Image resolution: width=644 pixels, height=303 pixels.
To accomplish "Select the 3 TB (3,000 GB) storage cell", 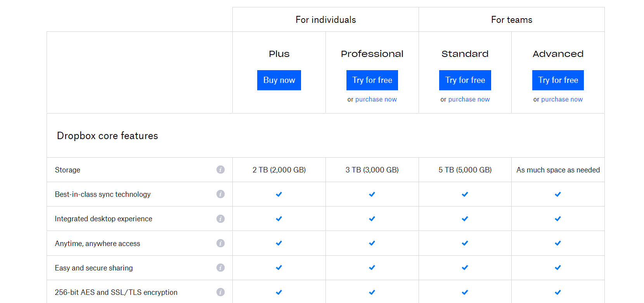I will (372, 170).
